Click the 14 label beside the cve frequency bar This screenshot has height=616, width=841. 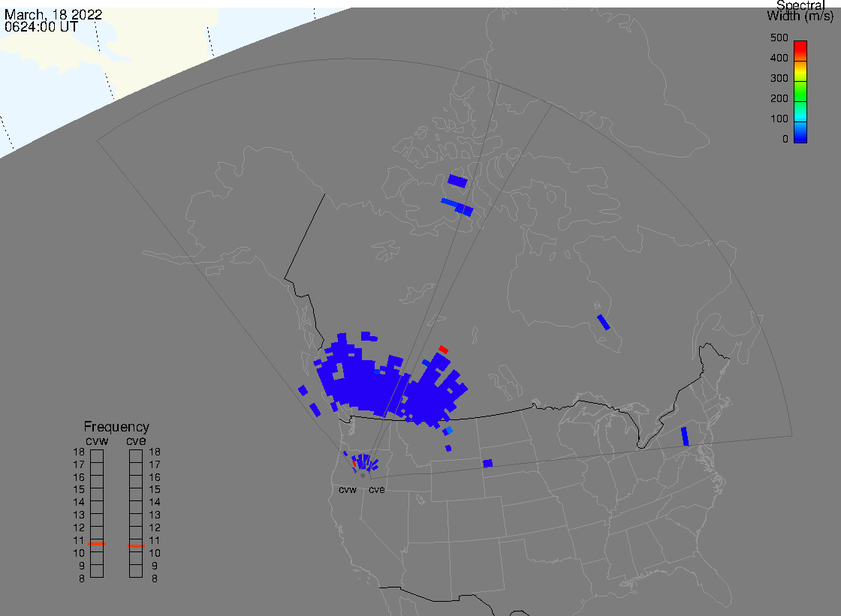(155, 503)
